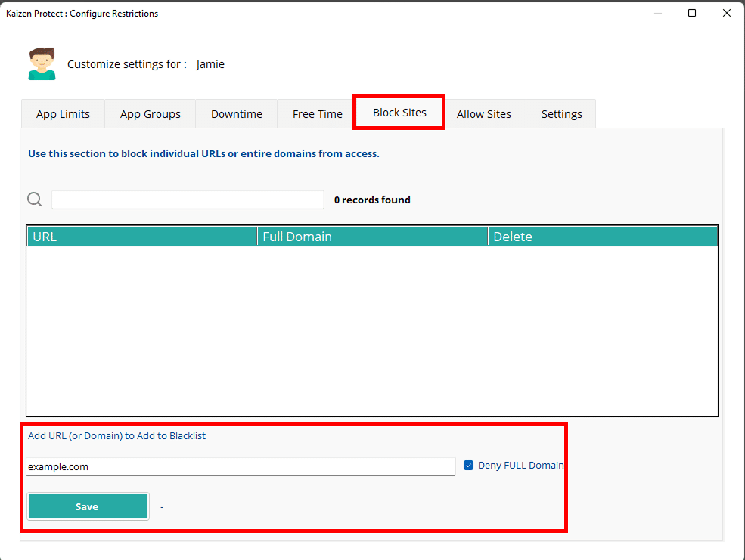Open the App Groups tab
The image size is (745, 560).
[x=150, y=114]
